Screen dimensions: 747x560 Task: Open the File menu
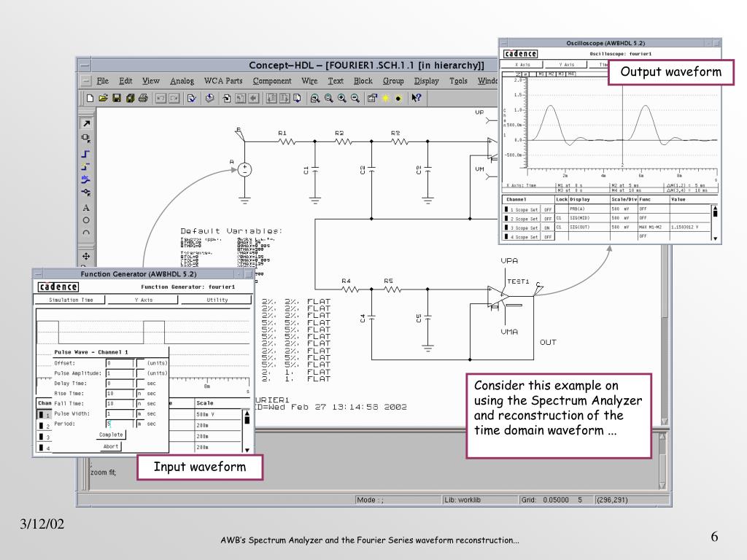(102, 81)
